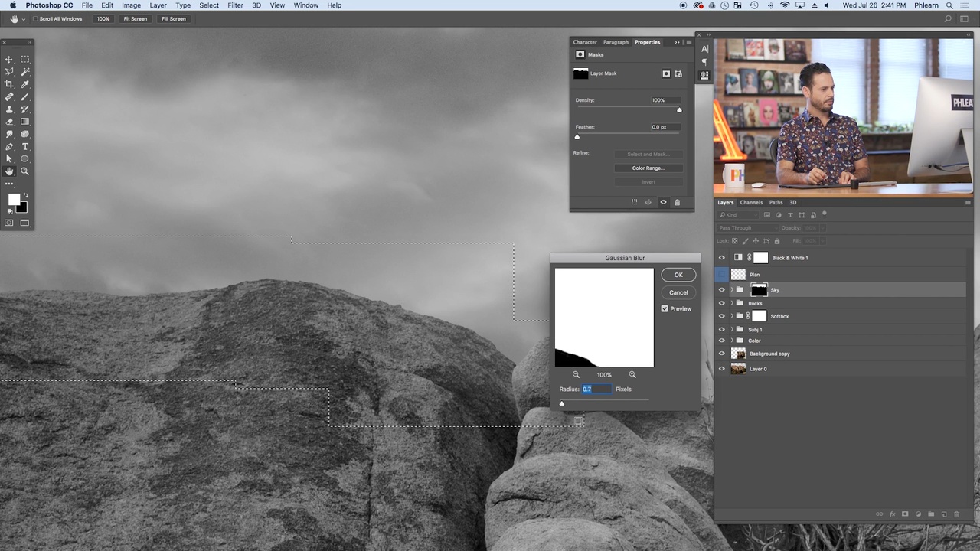Image resolution: width=980 pixels, height=551 pixels.
Task: Hide Layer 0
Action: [721, 369]
